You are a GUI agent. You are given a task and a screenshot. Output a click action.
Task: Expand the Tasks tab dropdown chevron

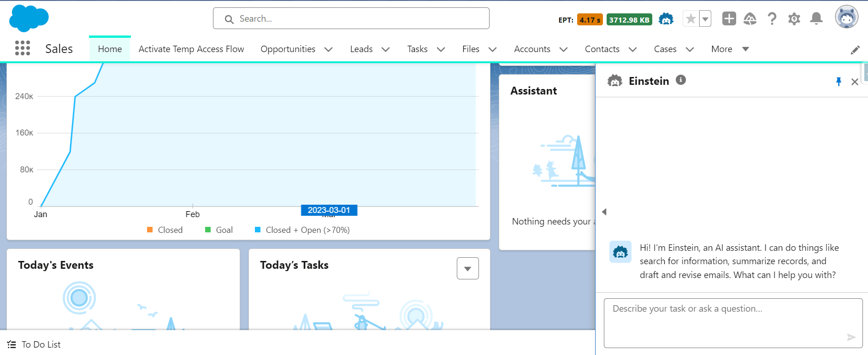tap(441, 49)
